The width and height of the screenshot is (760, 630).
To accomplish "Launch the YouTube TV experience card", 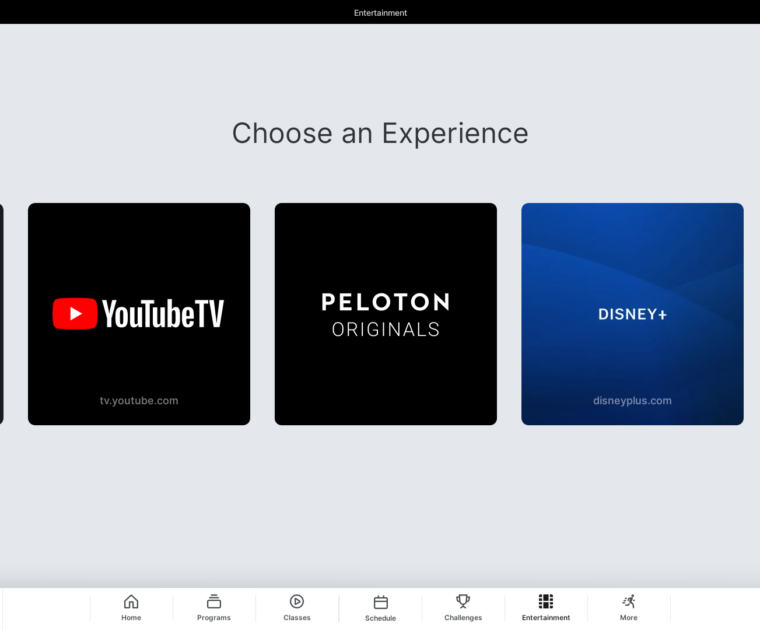I will point(139,314).
